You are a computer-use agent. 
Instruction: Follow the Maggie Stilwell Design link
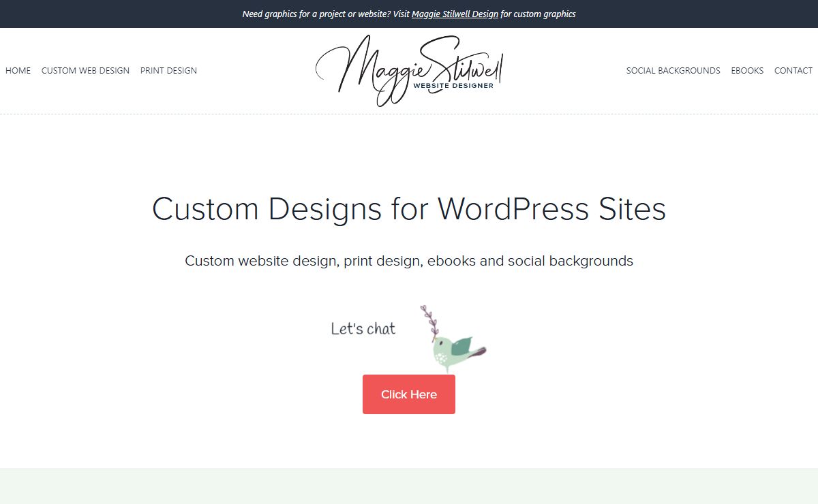pos(455,14)
